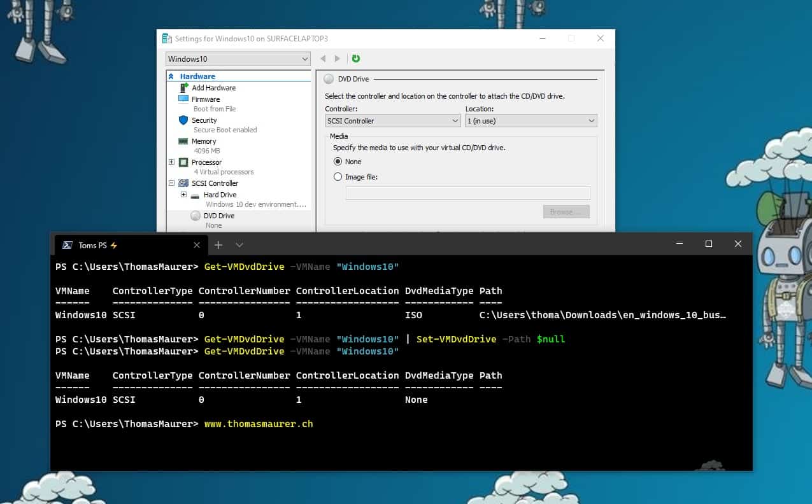Expand the Processor tree node
The width and height of the screenshot is (812, 504).
click(x=171, y=162)
